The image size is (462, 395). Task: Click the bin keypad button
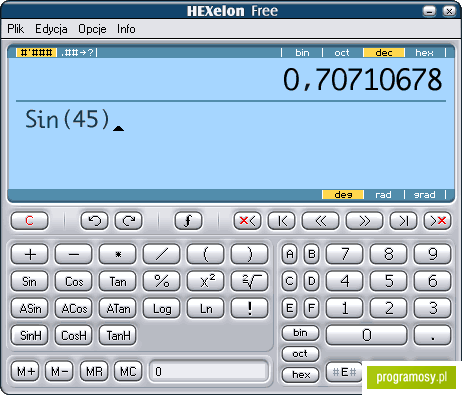[x=300, y=333]
